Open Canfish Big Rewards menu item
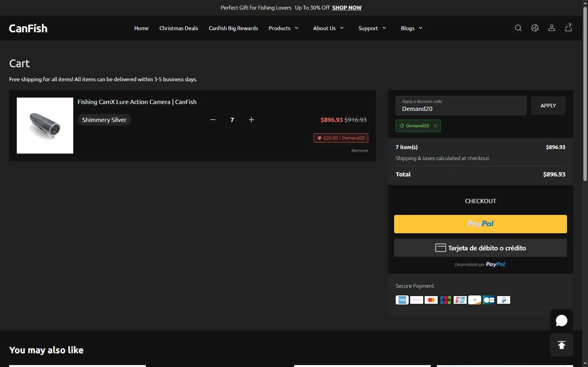This screenshot has height=367, width=588. coord(233,28)
